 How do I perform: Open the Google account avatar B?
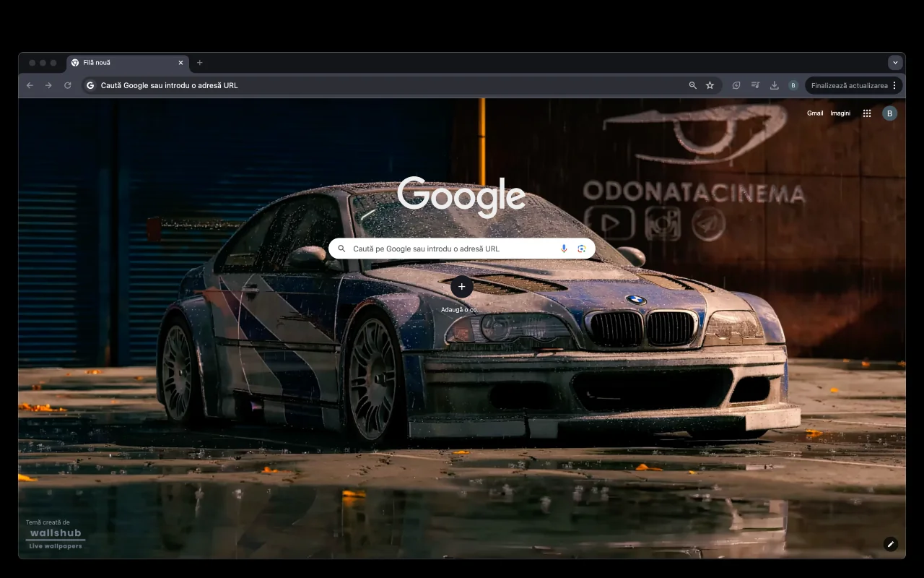click(889, 113)
